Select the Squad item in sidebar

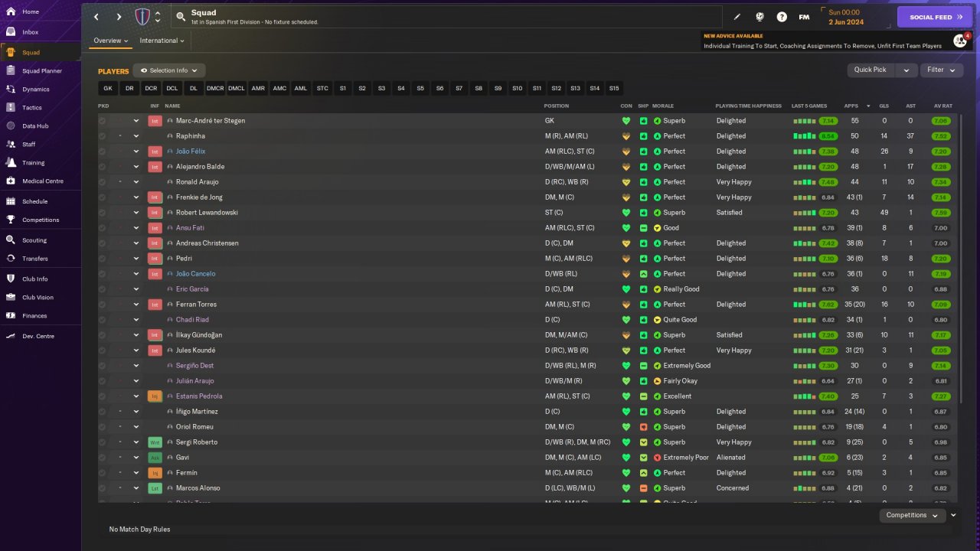click(41, 52)
